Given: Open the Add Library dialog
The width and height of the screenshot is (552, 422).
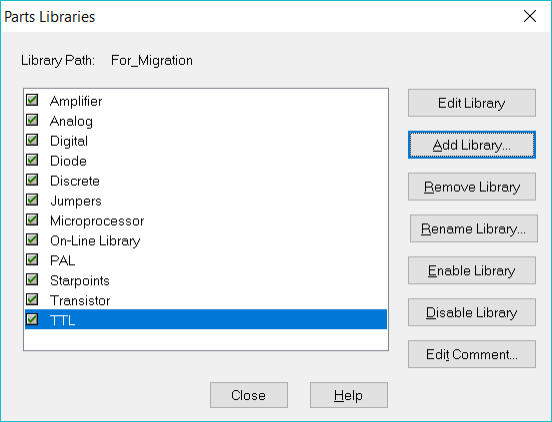Looking at the screenshot, I should click(472, 145).
